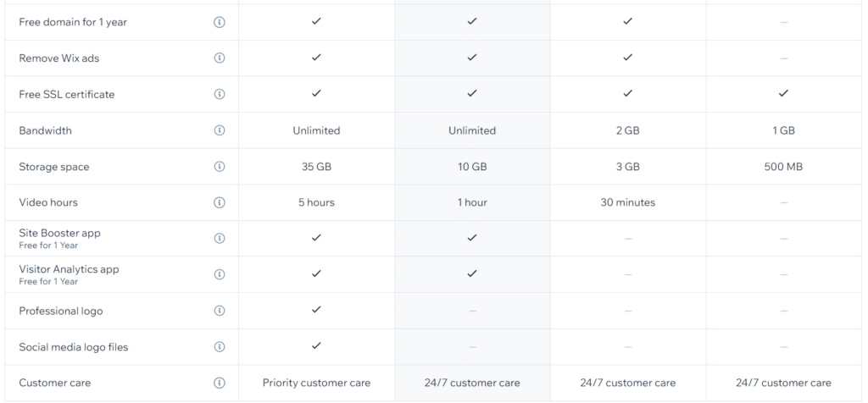Click the info icon for Free SSL certificate
The width and height of the screenshot is (868, 403).
pyautogui.click(x=220, y=94)
